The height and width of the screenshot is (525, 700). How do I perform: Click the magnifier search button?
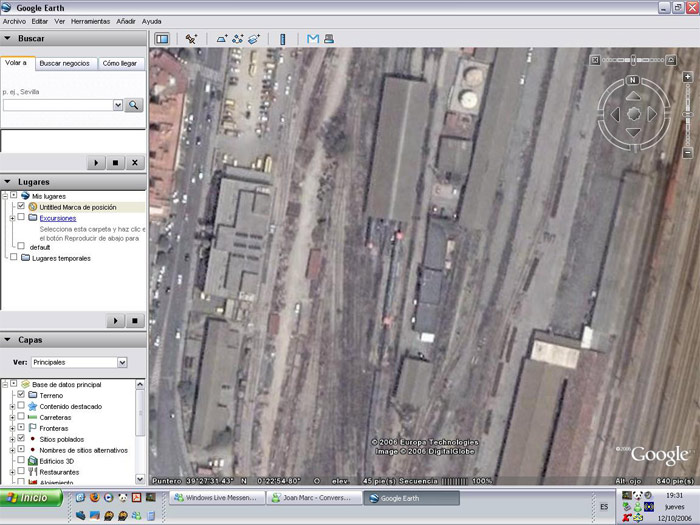[133, 105]
